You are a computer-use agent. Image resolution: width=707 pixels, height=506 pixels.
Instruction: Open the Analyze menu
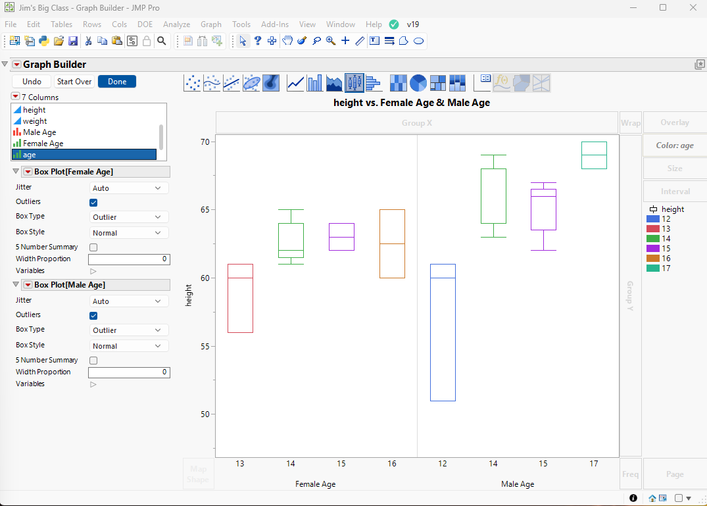[176, 23]
